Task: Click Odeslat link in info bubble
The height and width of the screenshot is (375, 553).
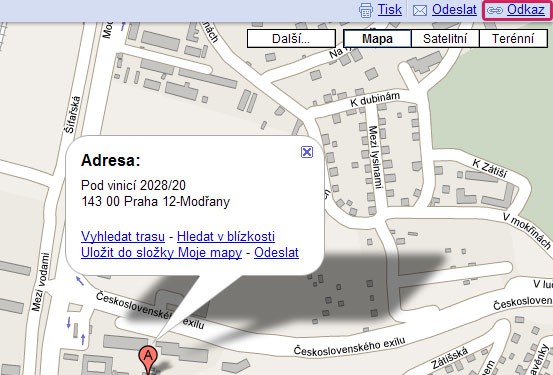Action: click(276, 253)
